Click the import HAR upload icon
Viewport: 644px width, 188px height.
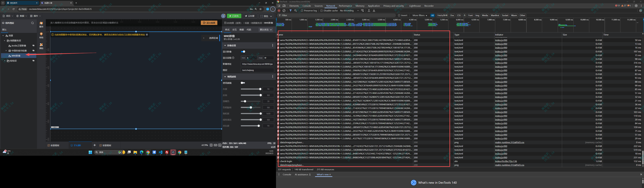[x=369, y=11]
